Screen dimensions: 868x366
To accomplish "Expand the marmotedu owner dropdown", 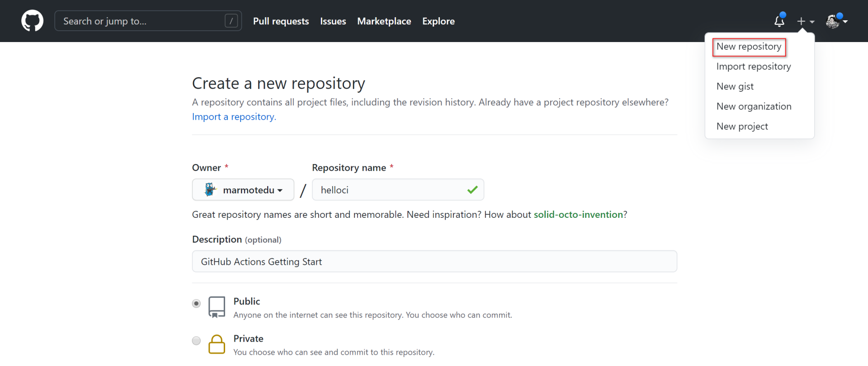I will 243,190.
